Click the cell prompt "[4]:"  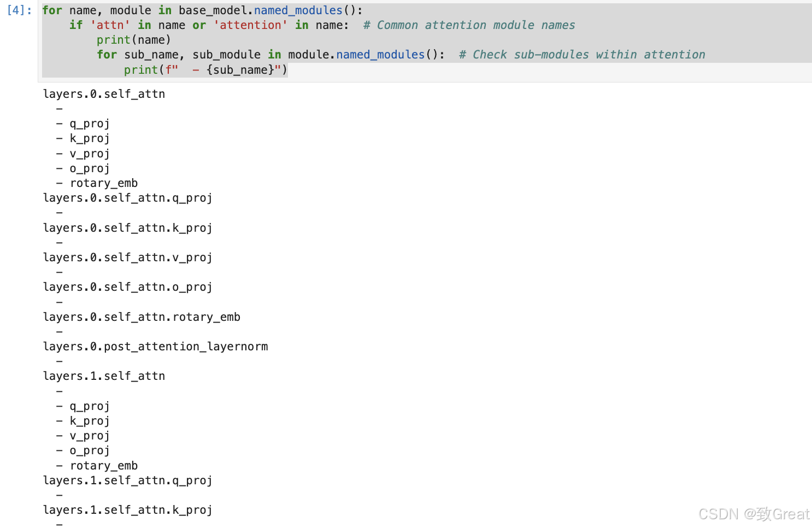[19, 10]
